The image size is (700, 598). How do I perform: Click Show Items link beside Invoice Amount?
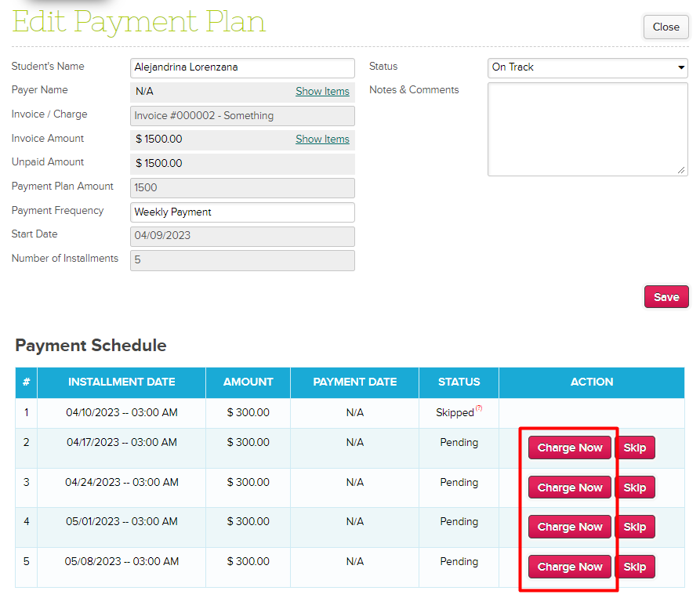pos(322,140)
